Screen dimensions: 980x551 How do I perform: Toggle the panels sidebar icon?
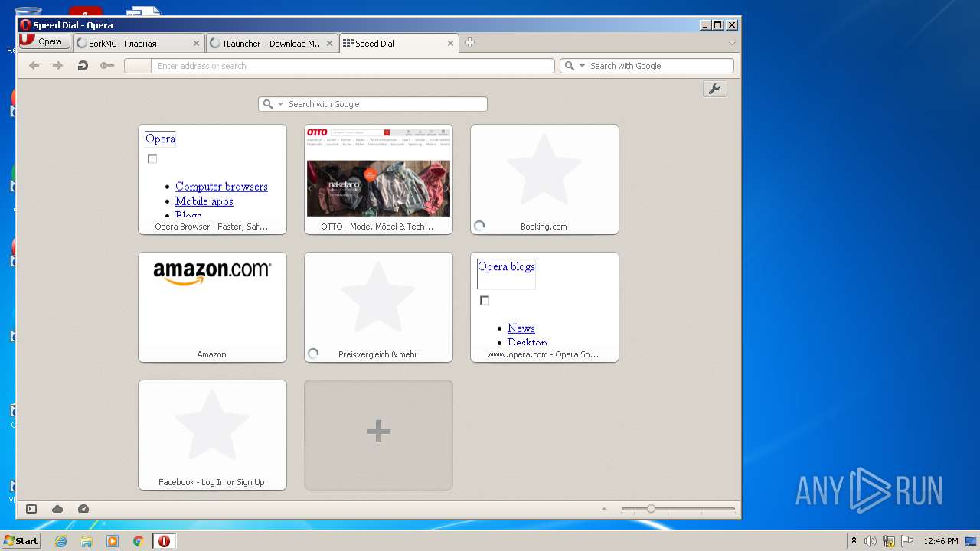(31, 509)
